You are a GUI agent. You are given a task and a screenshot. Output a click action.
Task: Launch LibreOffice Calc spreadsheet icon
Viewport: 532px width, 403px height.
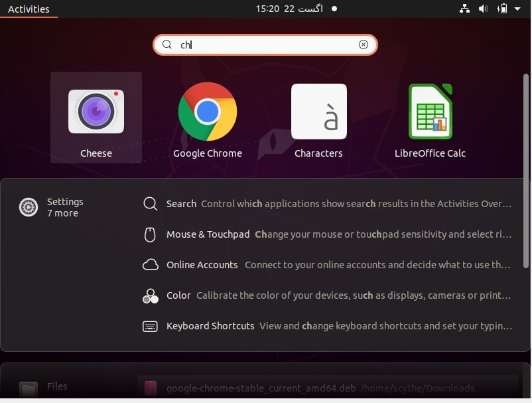tap(431, 112)
